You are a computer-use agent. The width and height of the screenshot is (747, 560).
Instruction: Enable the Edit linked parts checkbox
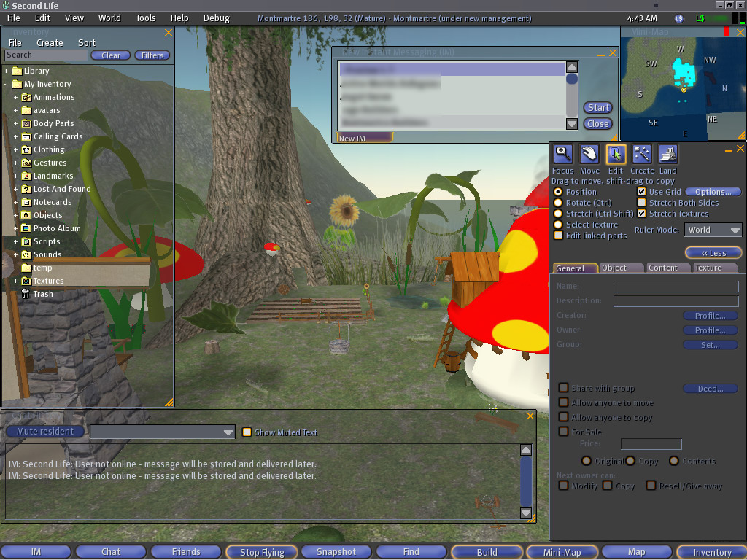[x=558, y=236]
